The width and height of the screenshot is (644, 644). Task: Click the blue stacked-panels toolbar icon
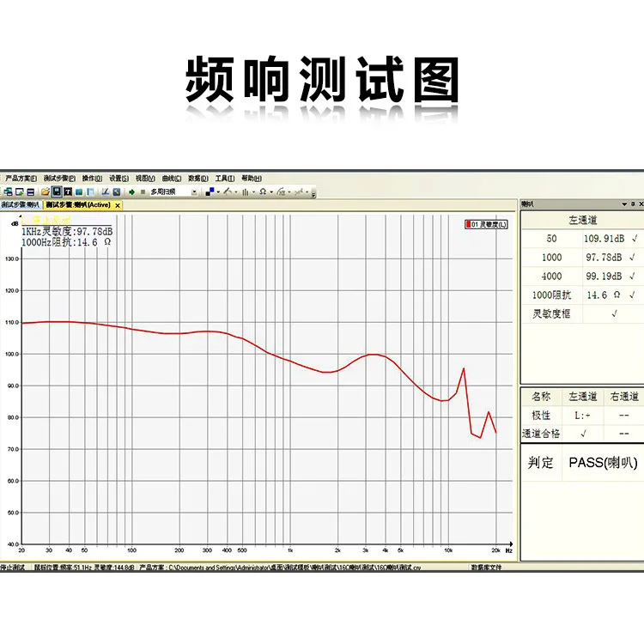tap(30, 191)
